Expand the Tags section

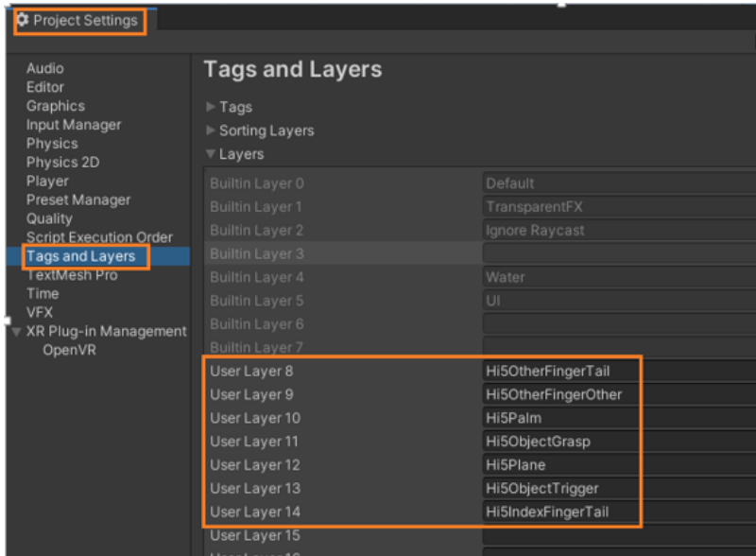[x=211, y=107]
